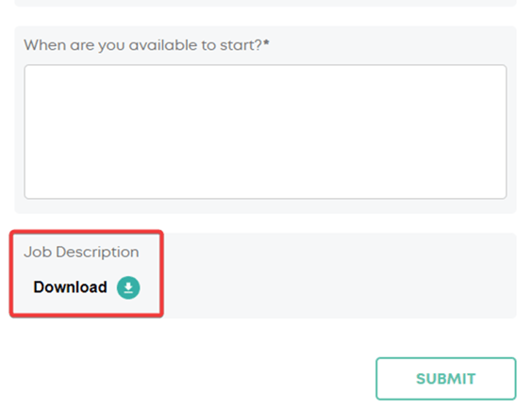
Task: Open the job description file download
Action: coord(128,287)
